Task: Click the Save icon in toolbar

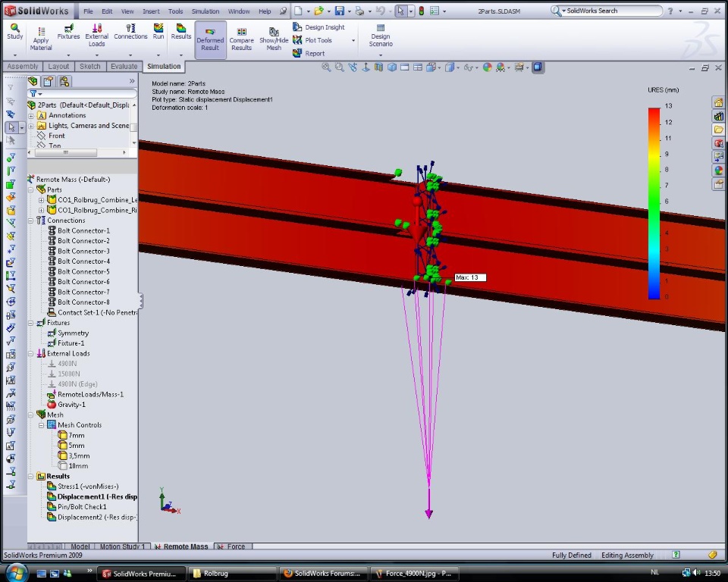Action: (339, 11)
